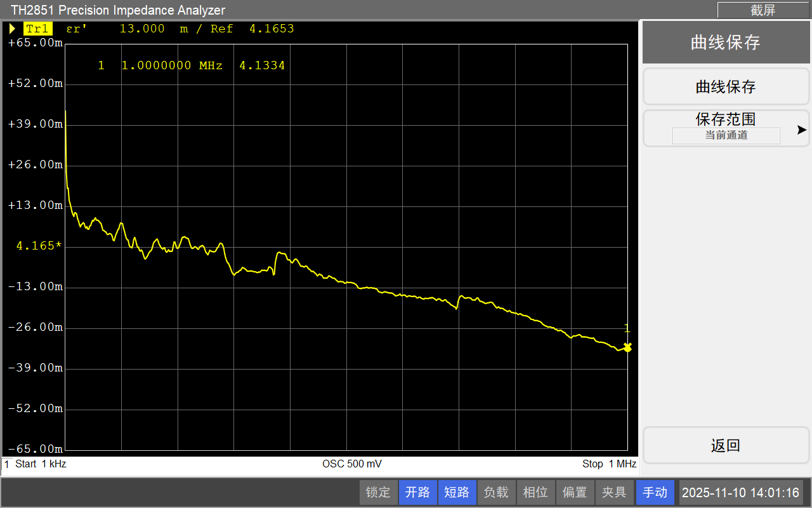The width and height of the screenshot is (812, 508).
Task: Click the Stop 1 MHz frequency label
Action: tap(608, 464)
